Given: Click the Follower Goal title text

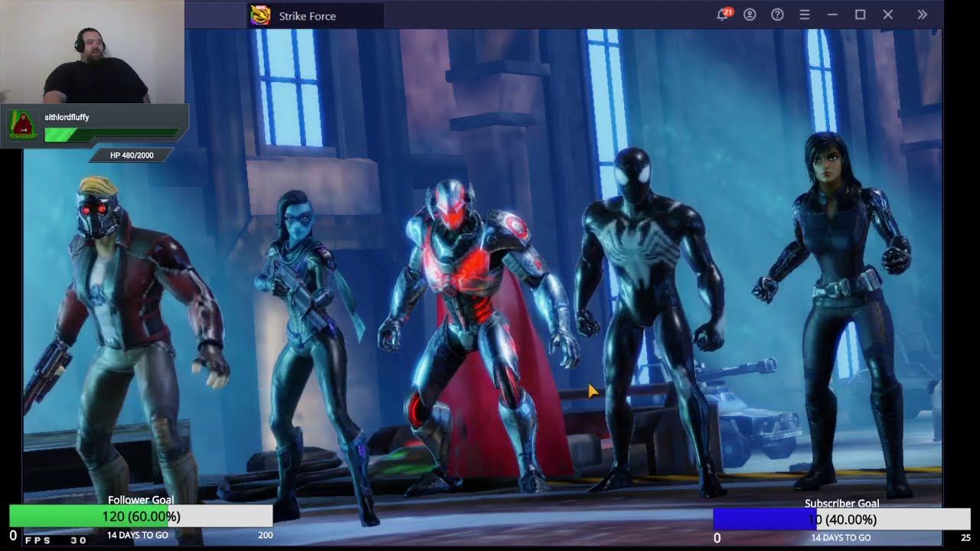Looking at the screenshot, I should (141, 500).
